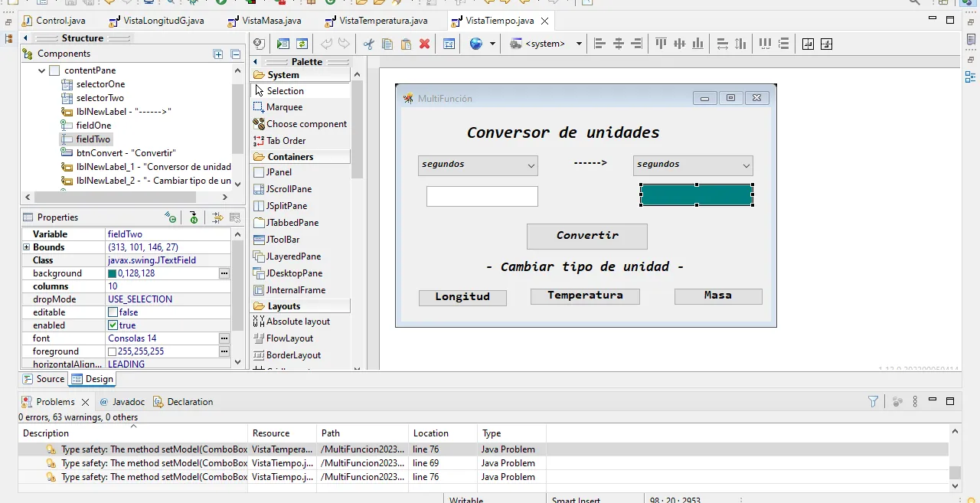Click the Collapse All icon in Components
The image size is (980, 503).
pyautogui.click(x=236, y=54)
